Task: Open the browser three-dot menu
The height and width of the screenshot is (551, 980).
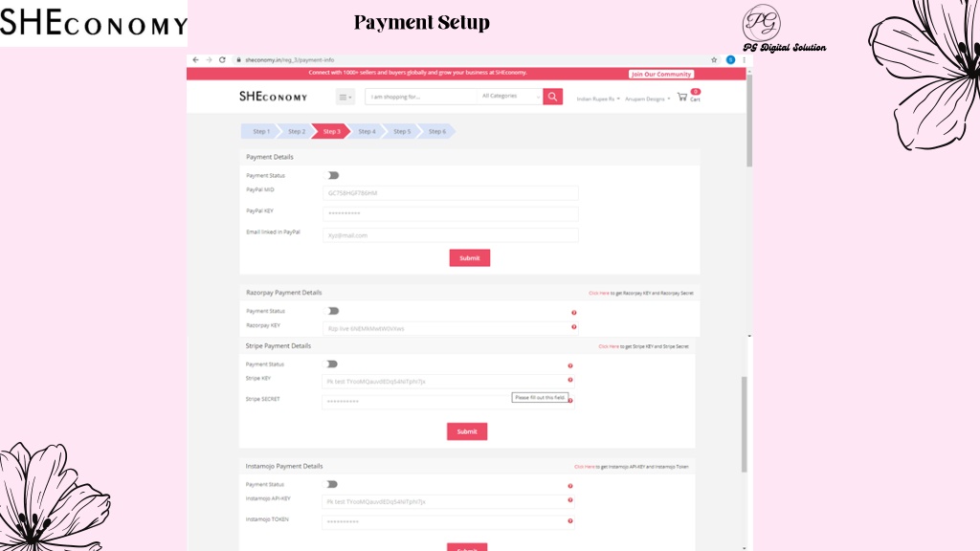Action: [x=744, y=60]
